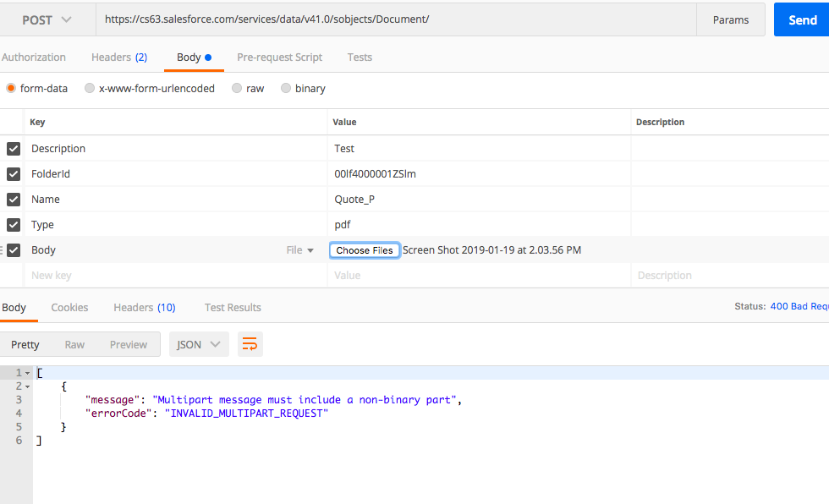Choose the binary radio button
The height and width of the screenshot is (504, 829).
point(286,89)
